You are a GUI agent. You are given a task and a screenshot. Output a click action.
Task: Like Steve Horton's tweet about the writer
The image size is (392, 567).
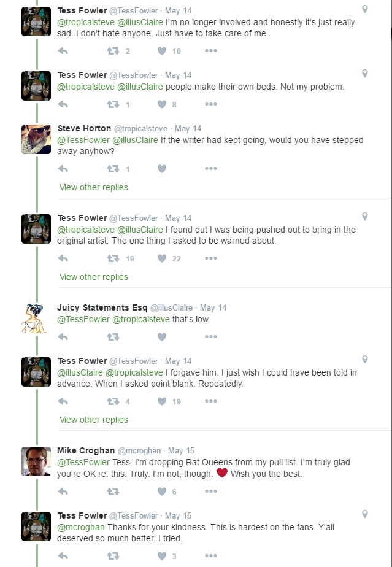click(x=162, y=169)
